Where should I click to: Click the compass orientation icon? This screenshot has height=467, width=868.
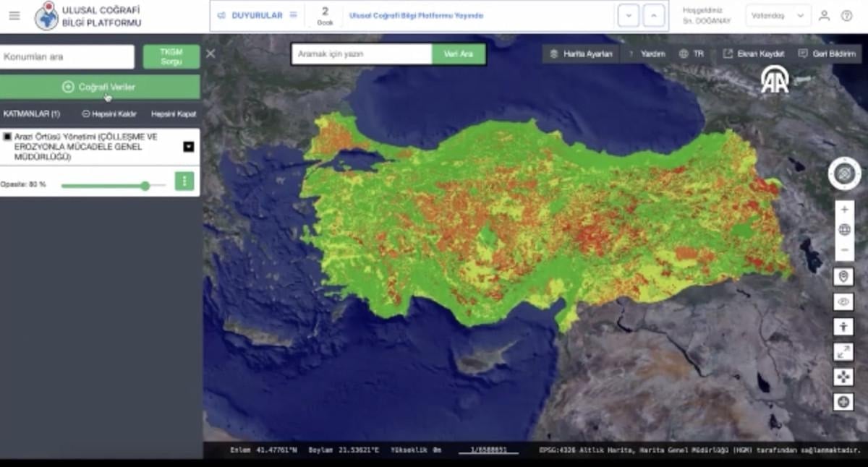click(x=844, y=173)
